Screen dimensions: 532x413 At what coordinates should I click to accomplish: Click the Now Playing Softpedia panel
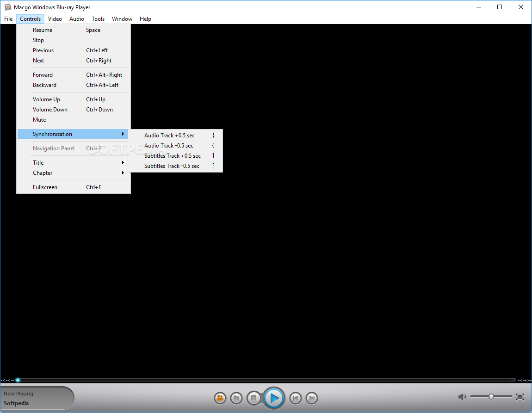(x=37, y=398)
